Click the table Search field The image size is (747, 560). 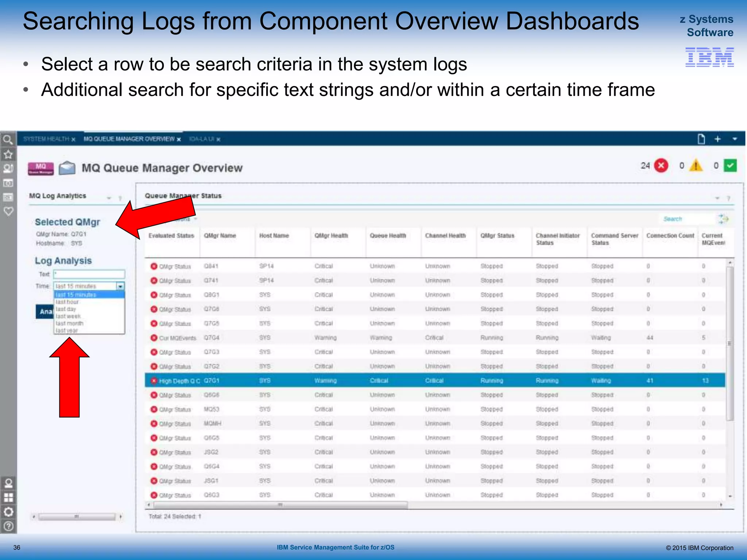687,219
